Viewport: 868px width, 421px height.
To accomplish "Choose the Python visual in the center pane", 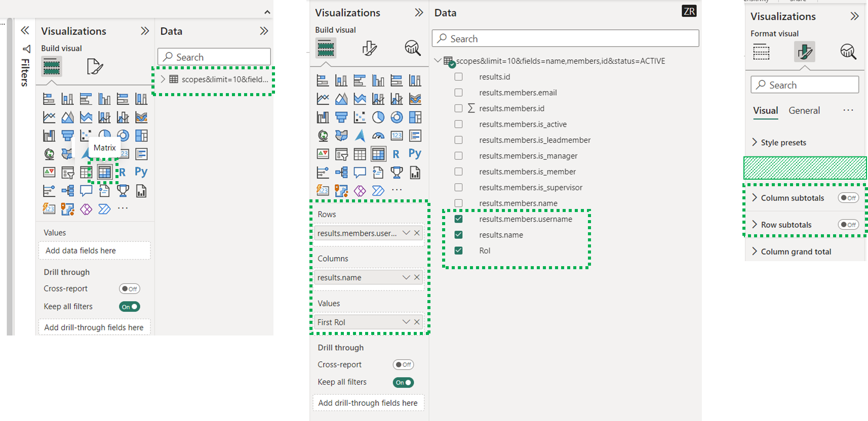I will pyautogui.click(x=415, y=154).
